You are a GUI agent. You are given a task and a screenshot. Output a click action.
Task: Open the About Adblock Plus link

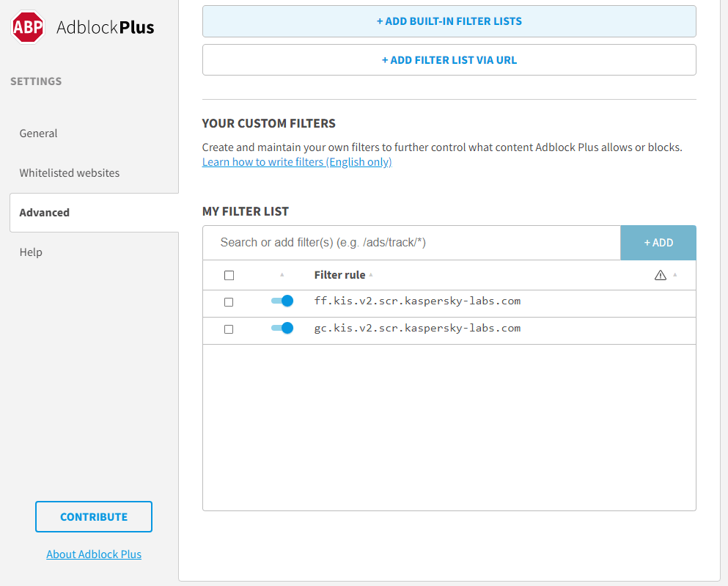[x=94, y=554]
